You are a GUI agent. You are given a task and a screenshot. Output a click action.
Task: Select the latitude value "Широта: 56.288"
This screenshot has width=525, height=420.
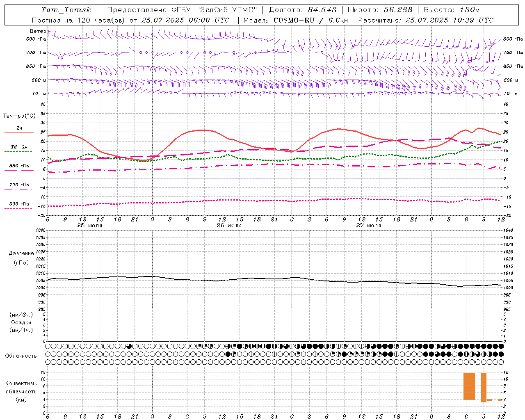coord(380,10)
